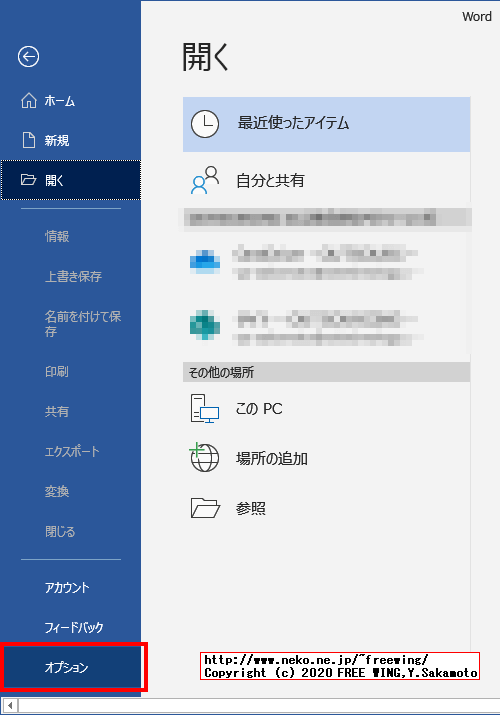
Task: Select この PC location
Action: click(x=326, y=409)
